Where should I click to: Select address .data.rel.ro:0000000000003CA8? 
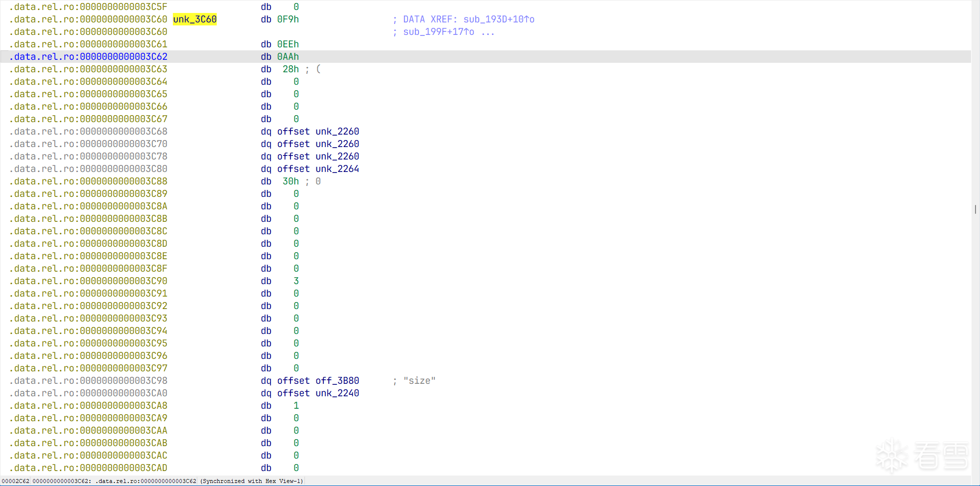tap(89, 406)
